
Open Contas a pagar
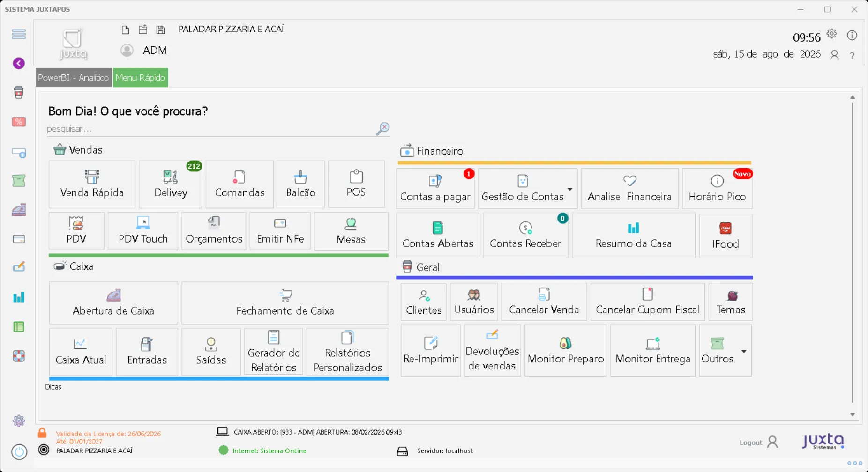tap(435, 188)
